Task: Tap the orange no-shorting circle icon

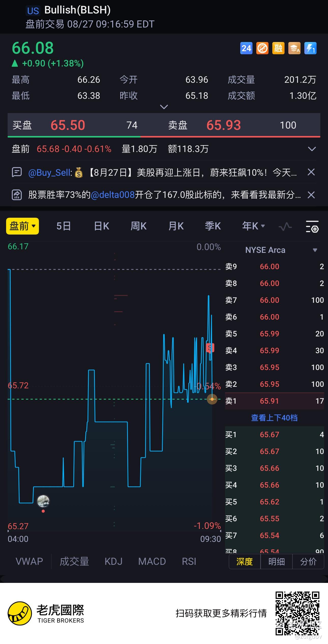Action: (x=262, y=48)
